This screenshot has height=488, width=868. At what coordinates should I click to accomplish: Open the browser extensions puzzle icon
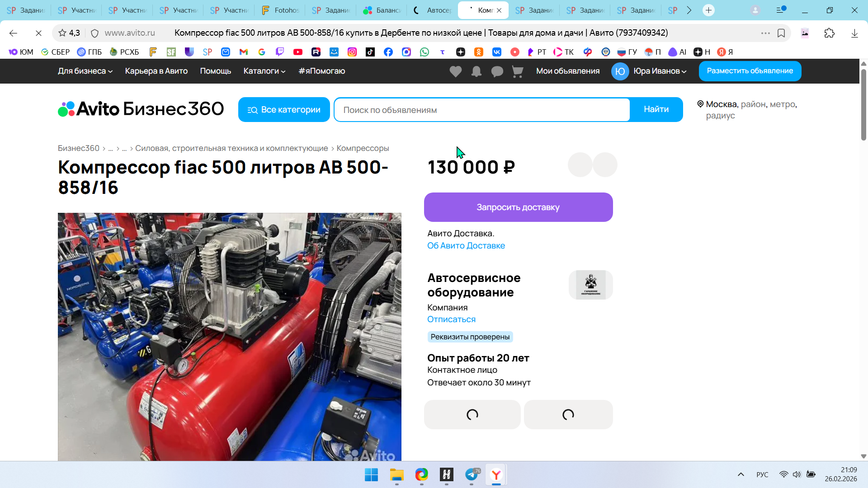[829, 33]
